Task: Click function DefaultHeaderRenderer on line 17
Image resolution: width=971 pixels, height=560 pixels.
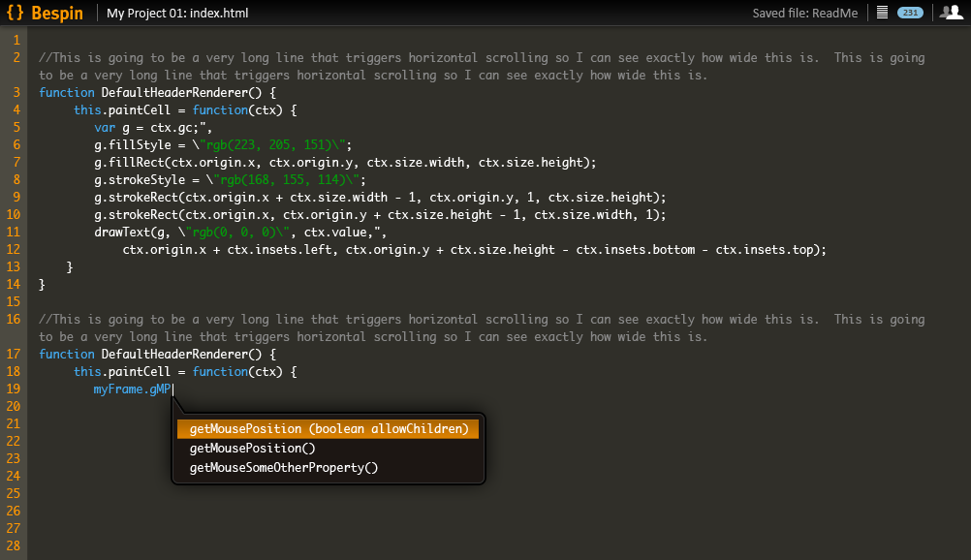Action: [157, 355]
